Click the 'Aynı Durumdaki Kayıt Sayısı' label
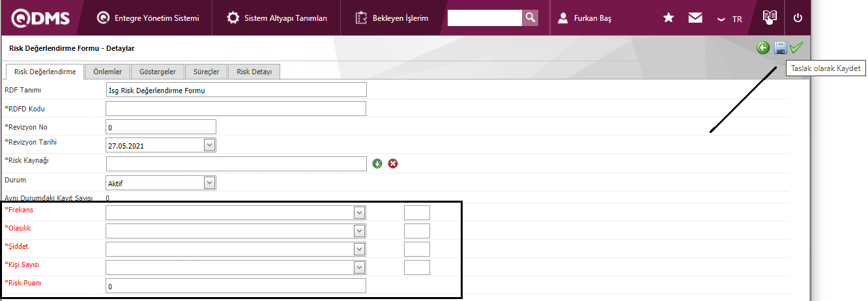Viewport: 868px width, 301px height. pos(49,198)
